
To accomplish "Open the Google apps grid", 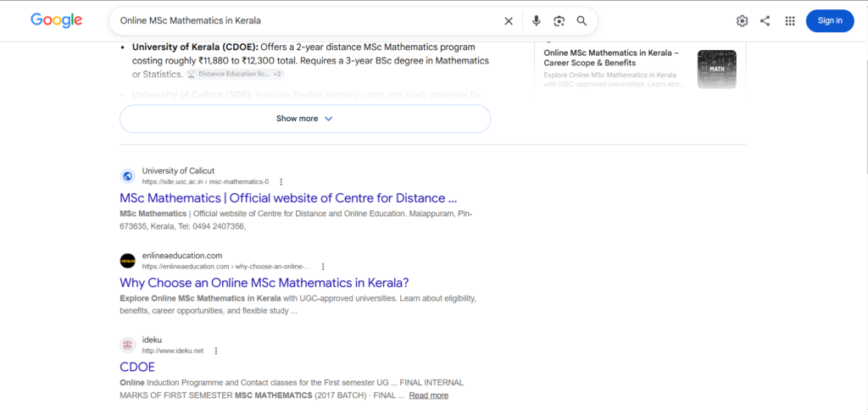I will (790, 21).
